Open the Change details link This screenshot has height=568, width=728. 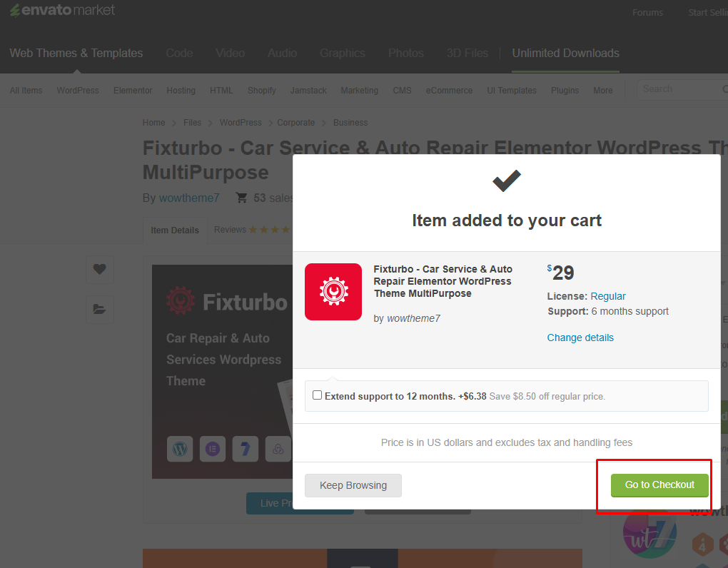580,338
